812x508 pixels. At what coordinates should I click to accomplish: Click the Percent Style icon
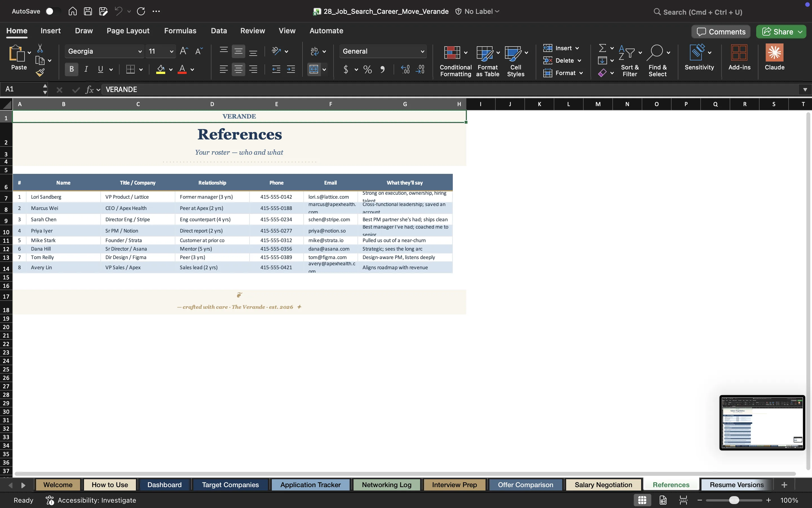367,69
